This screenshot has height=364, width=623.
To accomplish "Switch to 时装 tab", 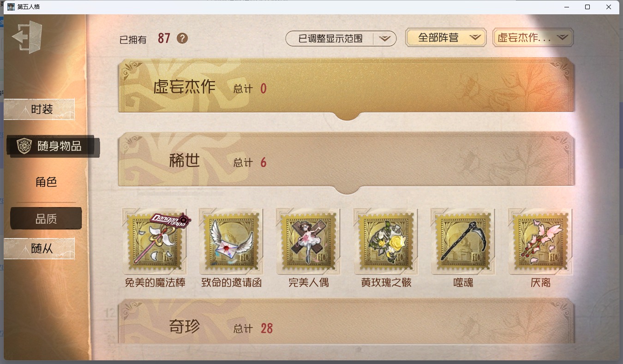I will 39,109.
